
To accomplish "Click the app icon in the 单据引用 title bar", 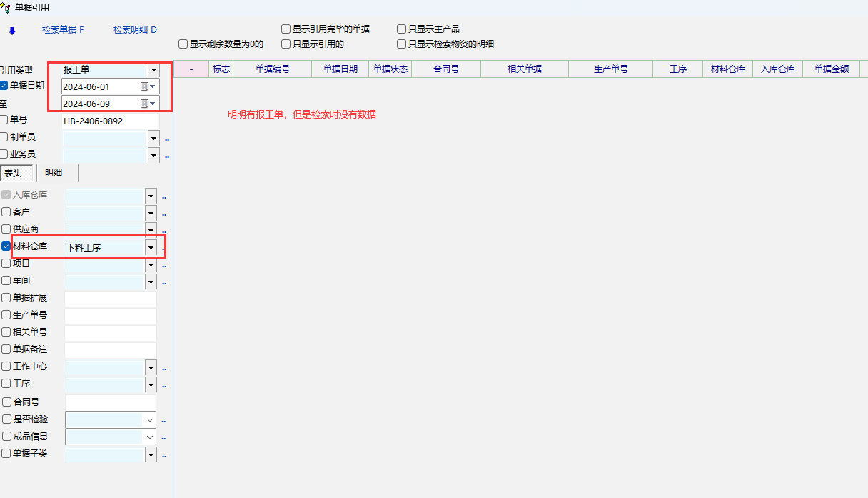I will click(6, 8).
